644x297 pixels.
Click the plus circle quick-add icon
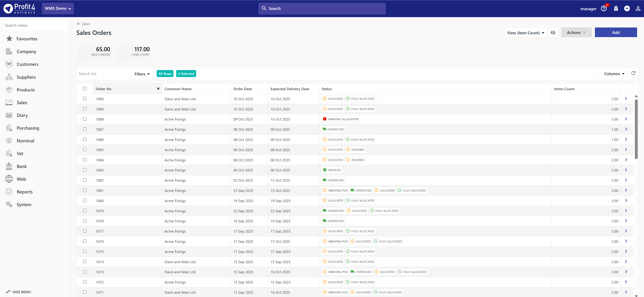click(x=627, y=8)
